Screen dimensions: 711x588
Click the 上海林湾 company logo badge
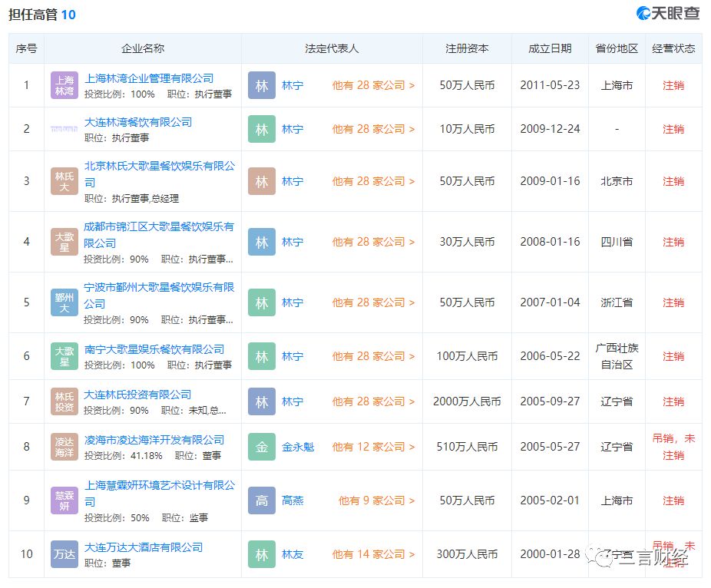[x=64, y=85]
